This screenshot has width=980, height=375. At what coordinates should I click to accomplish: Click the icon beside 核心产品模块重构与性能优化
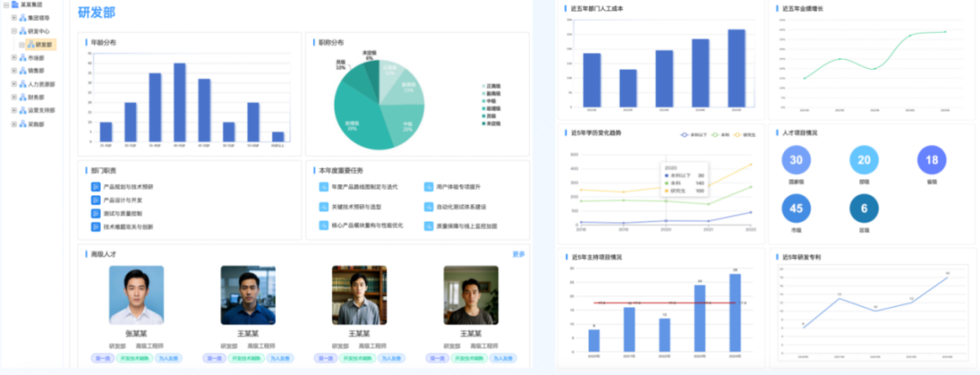click(324, 225)
